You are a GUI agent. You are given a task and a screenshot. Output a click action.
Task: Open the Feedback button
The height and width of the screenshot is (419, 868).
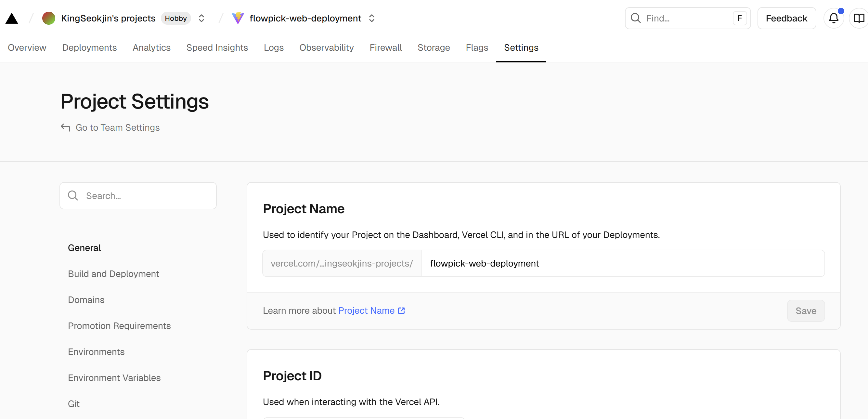coord(786,18)
